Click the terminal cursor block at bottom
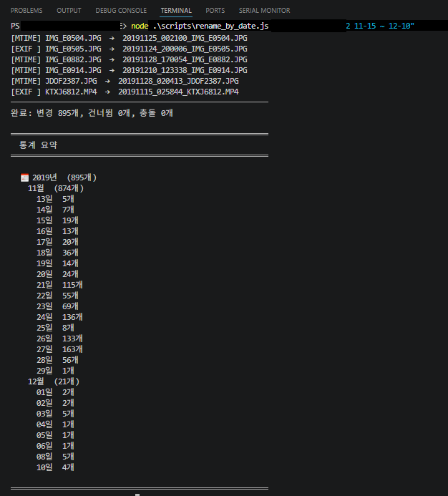This screenshot has width=448, height=496. tap(137, 495)
